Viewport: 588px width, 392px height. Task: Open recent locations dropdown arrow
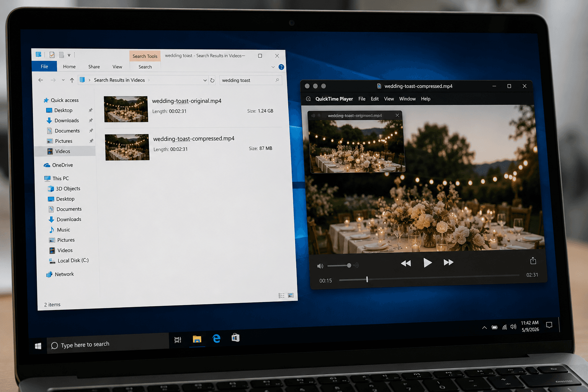point(63,80)
